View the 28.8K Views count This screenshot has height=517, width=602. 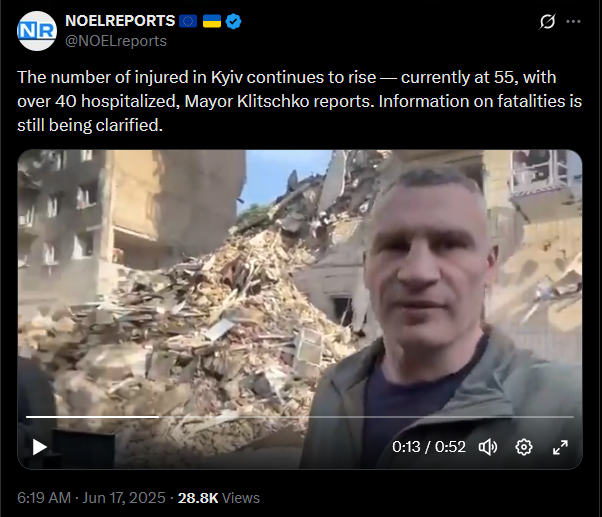[218, 498]
